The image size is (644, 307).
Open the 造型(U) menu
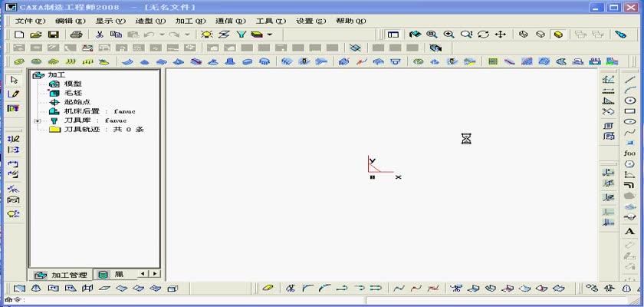click(x=150, y=21)
